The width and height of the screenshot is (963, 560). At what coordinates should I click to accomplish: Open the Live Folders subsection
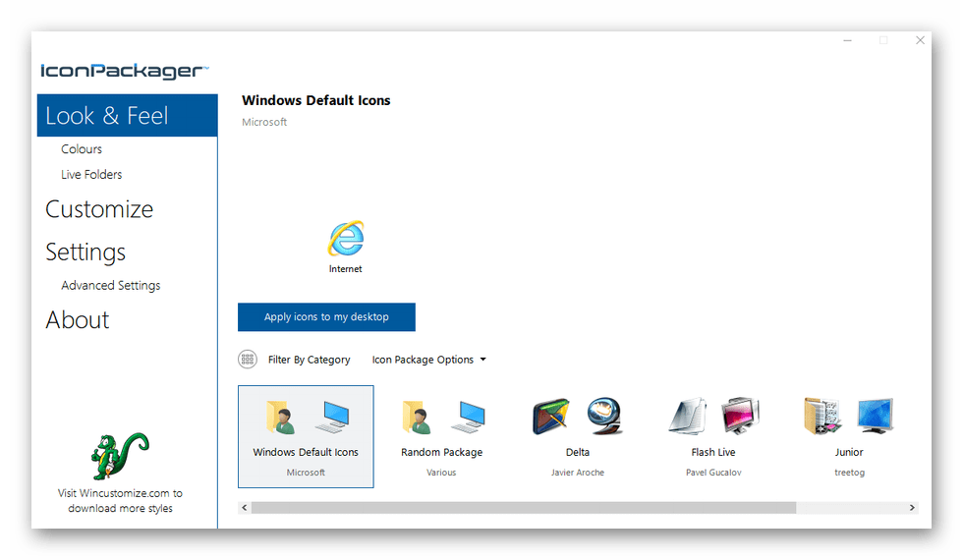point(90,175)
